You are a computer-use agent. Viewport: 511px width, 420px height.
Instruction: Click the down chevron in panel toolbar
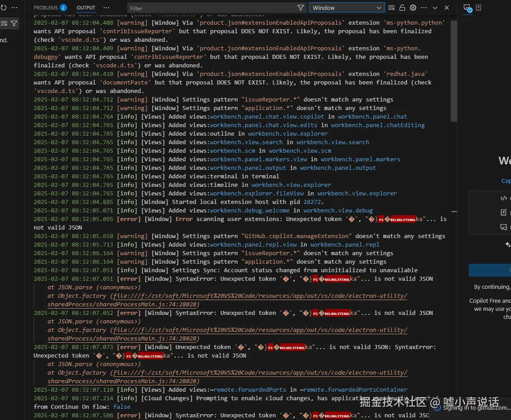pyautogui.click(x=435, y=8)
